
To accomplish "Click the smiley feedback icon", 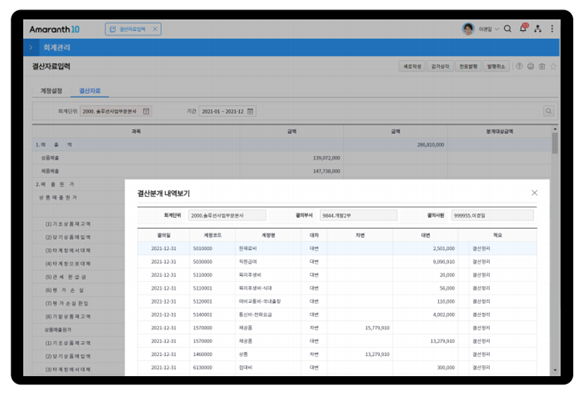I will [530, 66].
